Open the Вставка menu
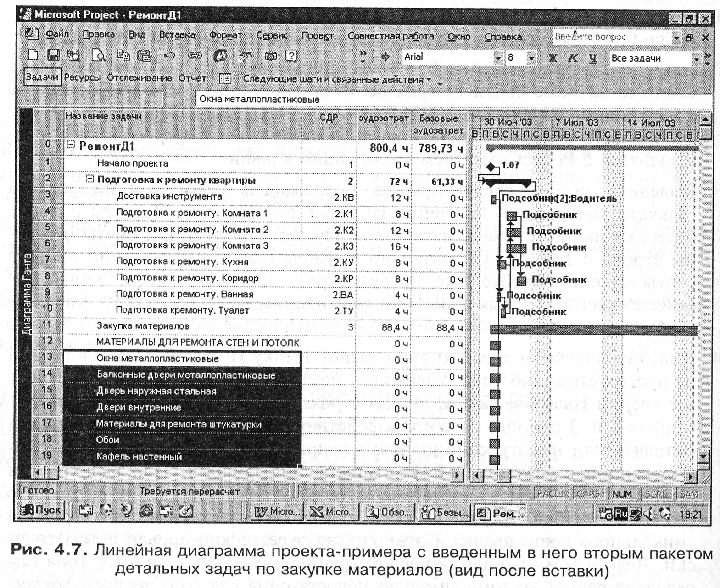The height and width of the screenshot is (588, 720). (x=177, y=35)
